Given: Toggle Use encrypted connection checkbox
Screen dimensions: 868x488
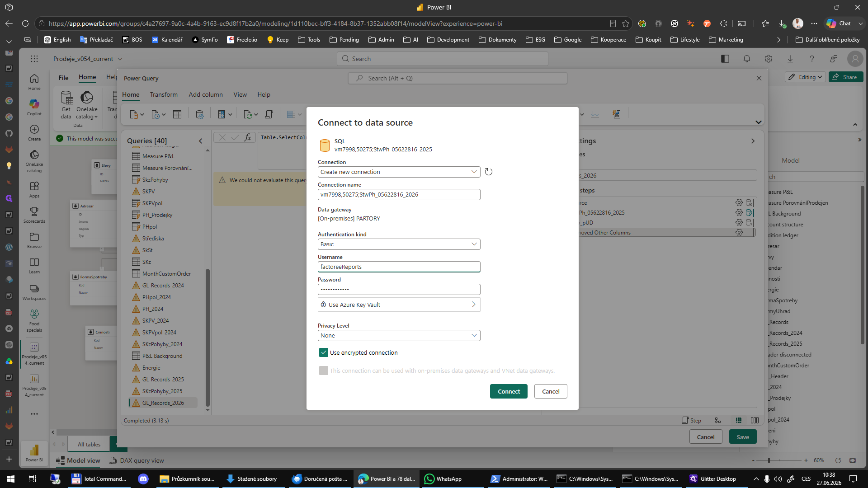Looking at the screenshot, I should (x=324, y=353).
